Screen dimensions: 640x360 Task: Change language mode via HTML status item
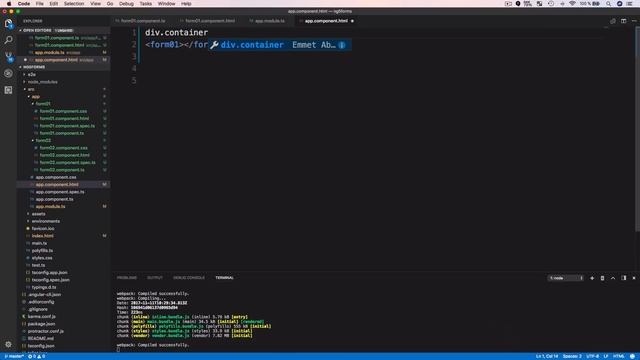[x=618, y=356]
